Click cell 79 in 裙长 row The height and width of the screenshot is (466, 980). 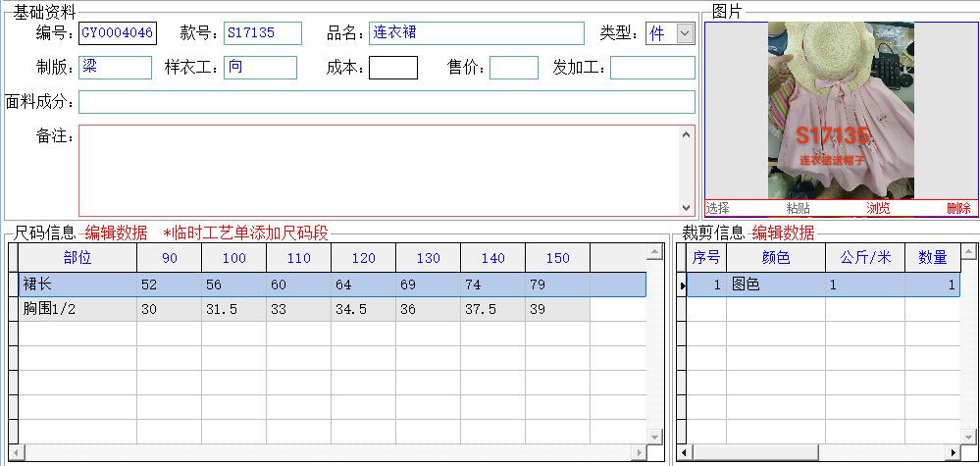tap(557, 285)
